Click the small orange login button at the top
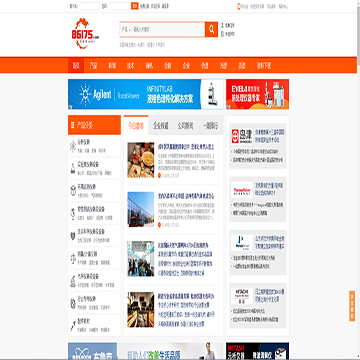Image resolution: width=360 pixels, height=360 pixels. (134, 6)
